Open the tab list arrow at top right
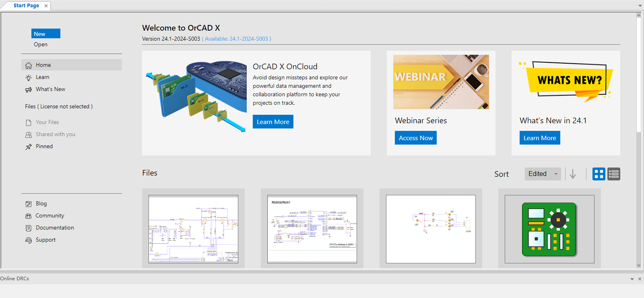The width and height of the screenshot is (644, 298). click(640, 6)
